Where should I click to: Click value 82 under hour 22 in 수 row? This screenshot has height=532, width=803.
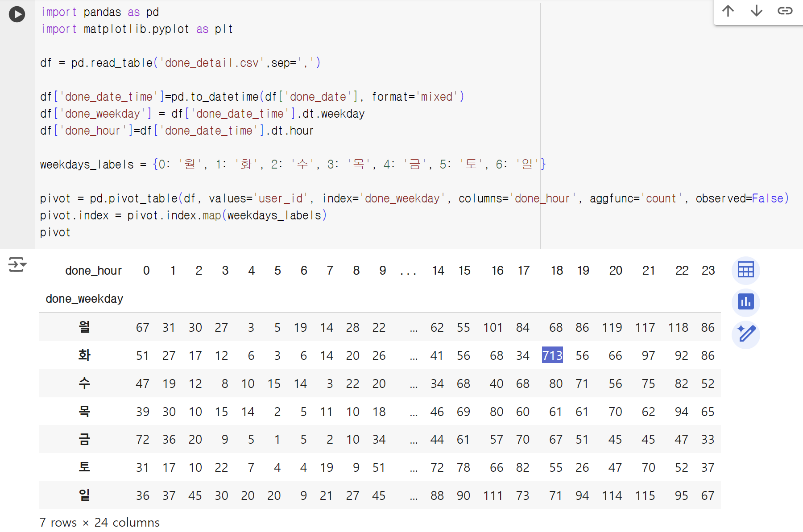tap(681, 384)
